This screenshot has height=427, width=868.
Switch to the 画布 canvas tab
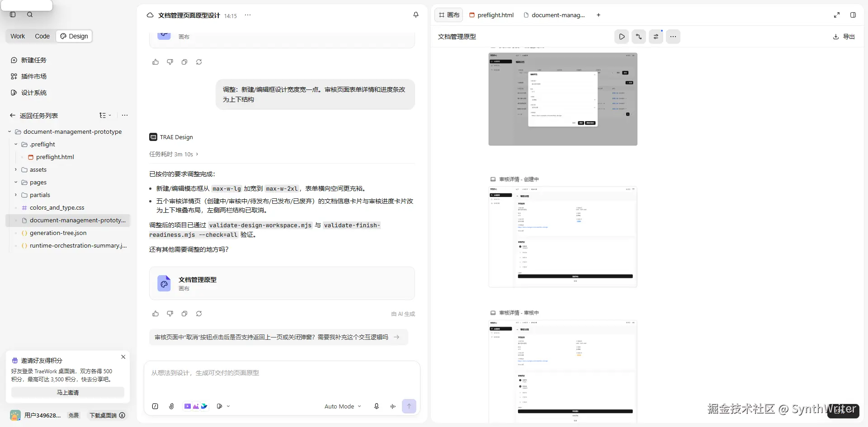coord(449,15)
